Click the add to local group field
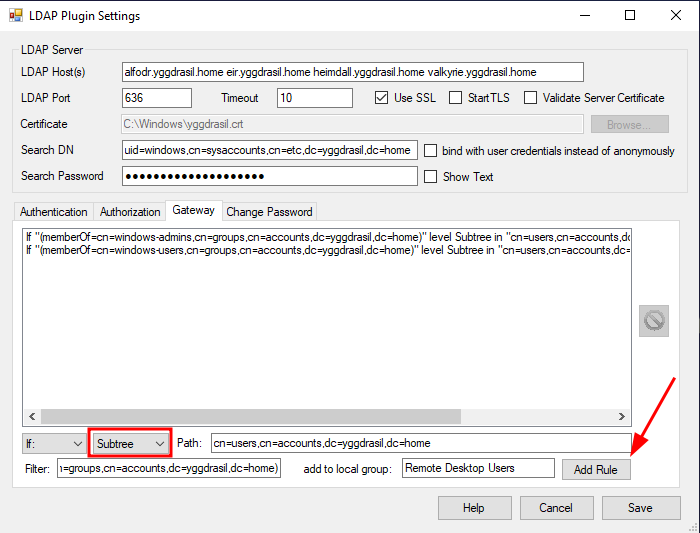Viewport: 700px width, 533px height. [x=478, y=468]
